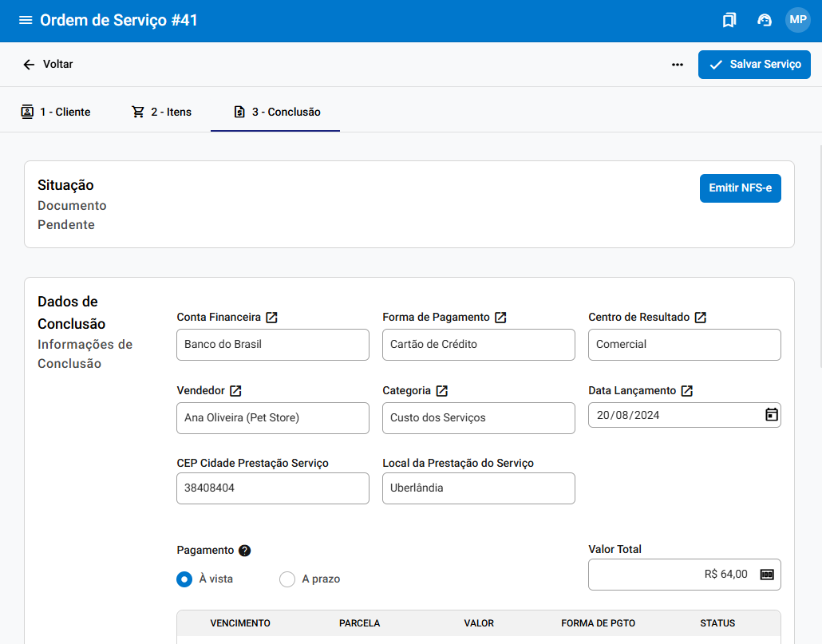Click the CEP Cidade Prestação Serviço field
This screenshot has height=644, width=822.
coord(272,488)
